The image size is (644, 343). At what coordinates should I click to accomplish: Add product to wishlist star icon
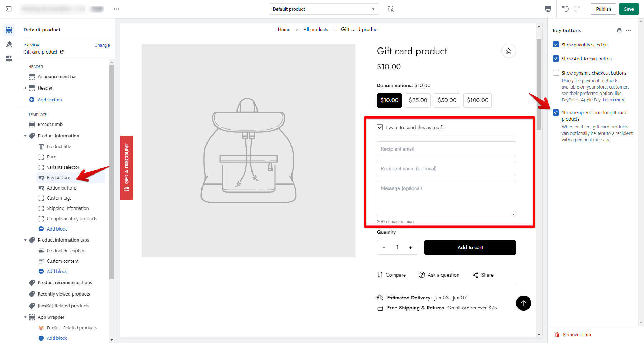tap(509, 51)
